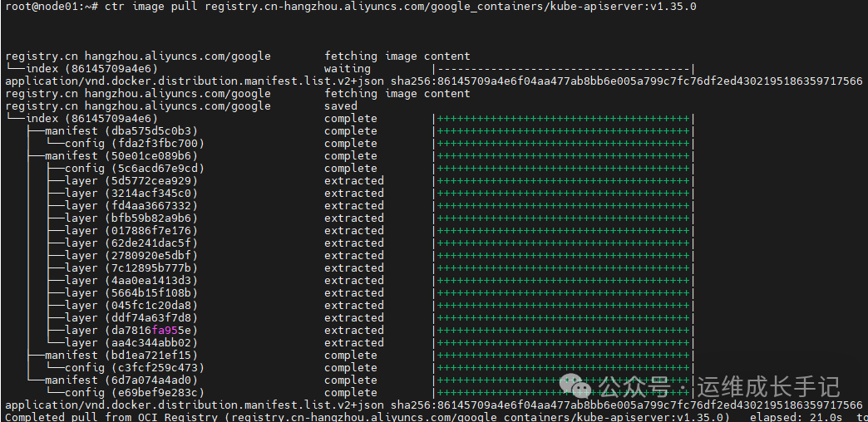This screenshot has width=868, height=422.
Task: Select layer (7c12895b777b) row
Action: [x=370, y=267]
